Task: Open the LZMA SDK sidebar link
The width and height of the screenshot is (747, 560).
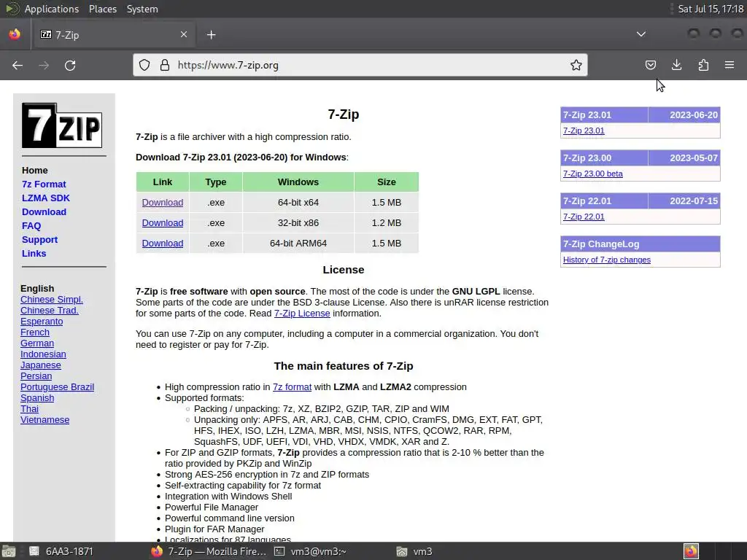Action: coord(46,198)
